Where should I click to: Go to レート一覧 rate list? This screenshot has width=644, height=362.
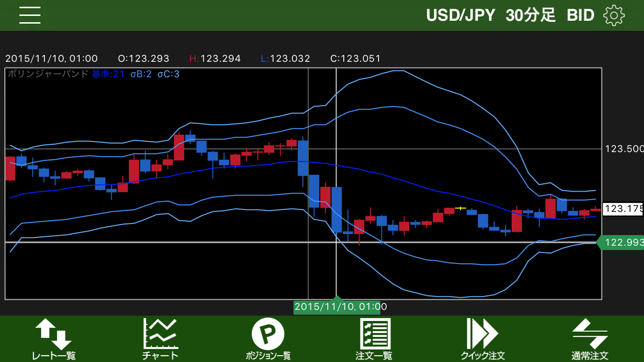[54, 340]
